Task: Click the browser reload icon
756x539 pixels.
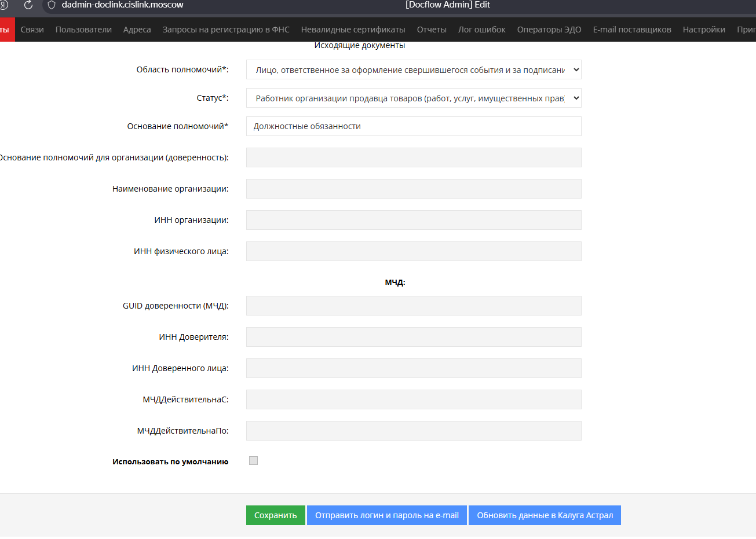Action: coord(28,5)
